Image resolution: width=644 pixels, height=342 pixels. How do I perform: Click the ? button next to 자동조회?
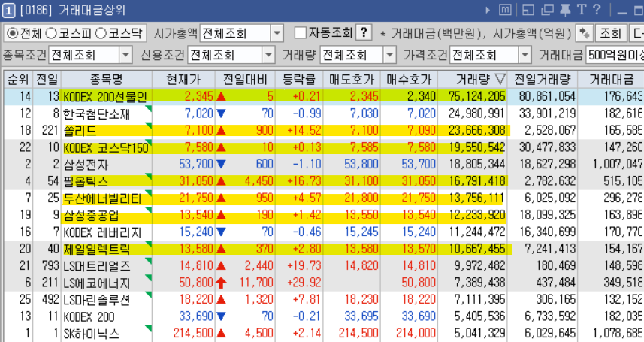pos(364,32)
